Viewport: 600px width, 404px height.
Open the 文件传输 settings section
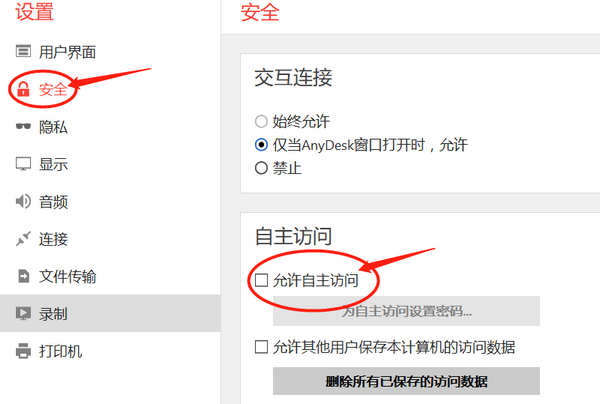[x=67, y=276]
